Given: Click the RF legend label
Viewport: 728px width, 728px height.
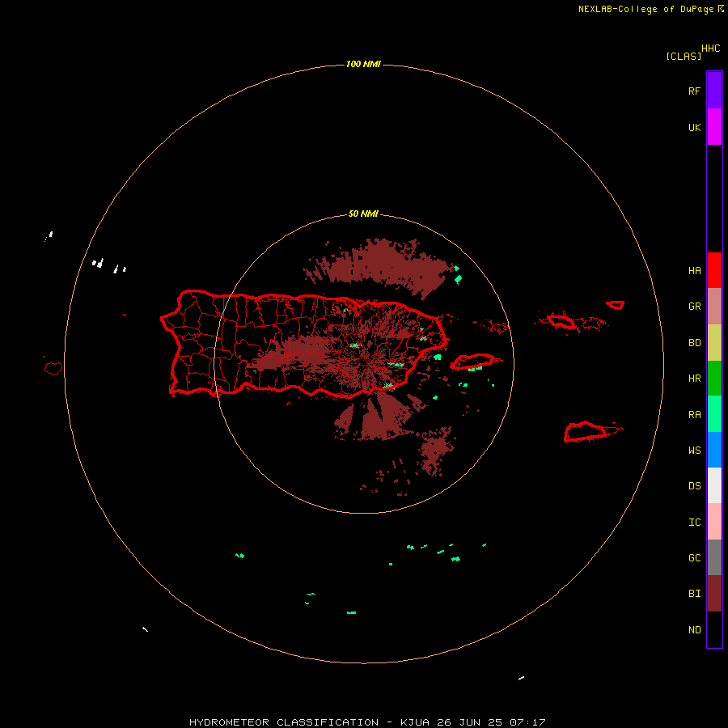Looking at the screenshot, I should pos(694,91).
